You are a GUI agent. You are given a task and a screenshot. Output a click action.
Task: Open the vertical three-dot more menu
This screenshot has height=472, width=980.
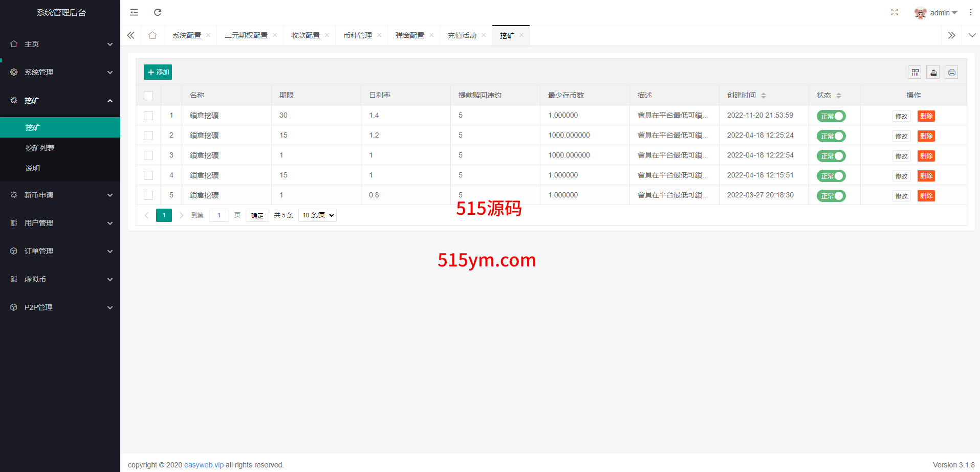tap(971, 12)
